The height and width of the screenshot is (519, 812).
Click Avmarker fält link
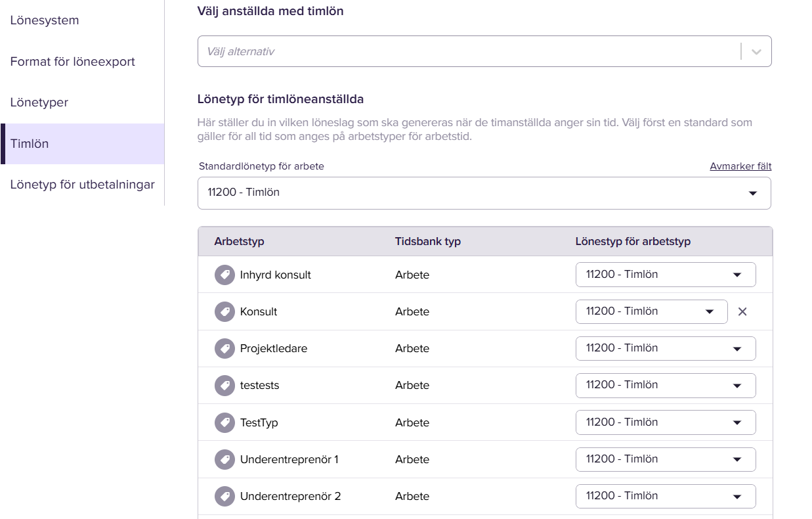click(740, 166)
